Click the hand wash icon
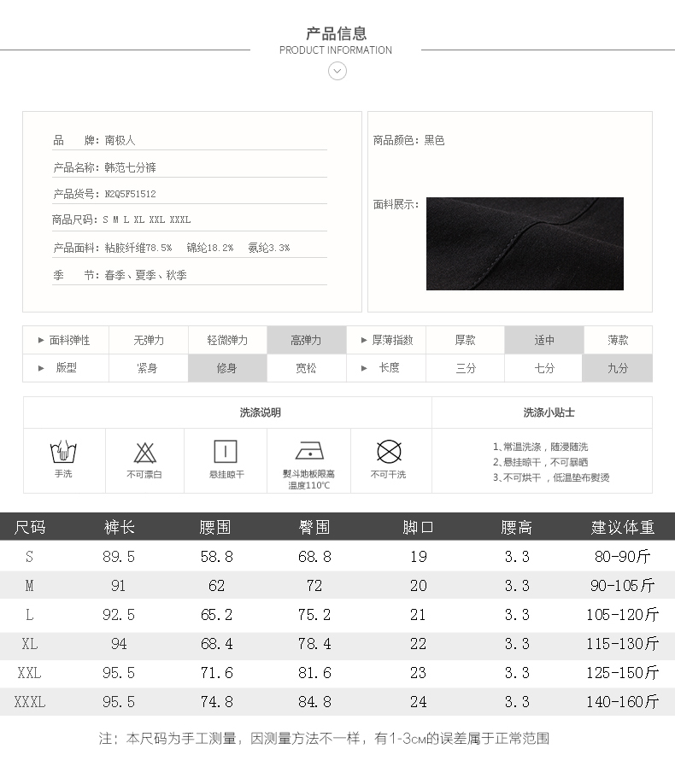Screen dimensions: 675x784 pos(63,450)
